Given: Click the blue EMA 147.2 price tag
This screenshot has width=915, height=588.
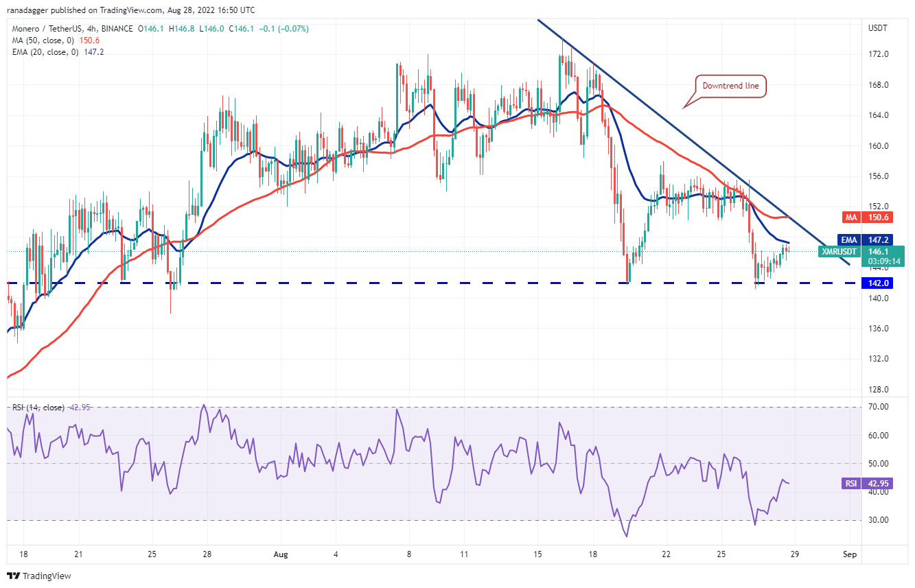Looking at the screenshot, I should click(x=864, y=240).
